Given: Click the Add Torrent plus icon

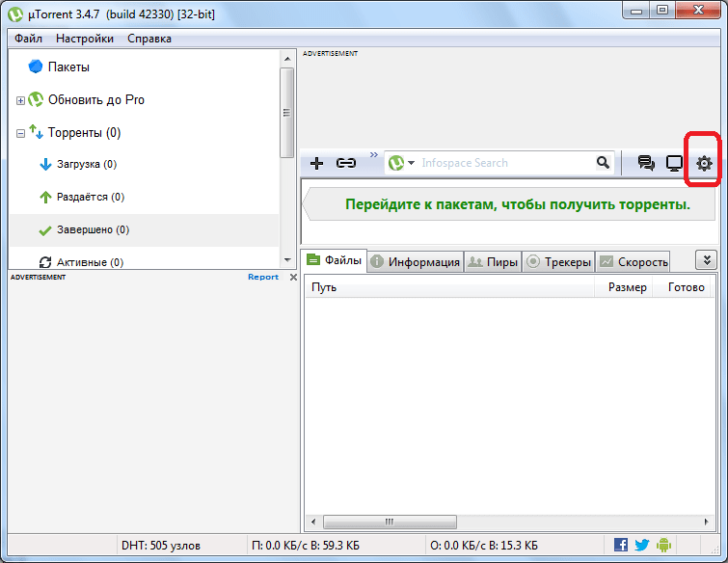Looking at the screenshot, I should point(316,163).
